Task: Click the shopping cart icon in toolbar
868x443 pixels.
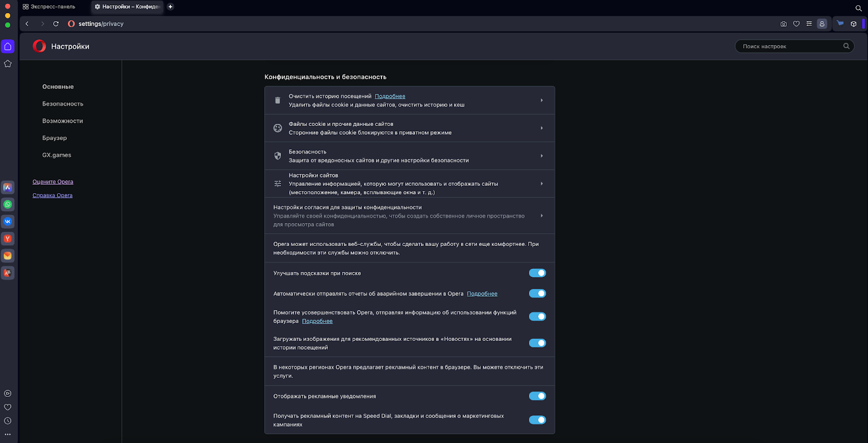Action: click(x=840, y=24)
